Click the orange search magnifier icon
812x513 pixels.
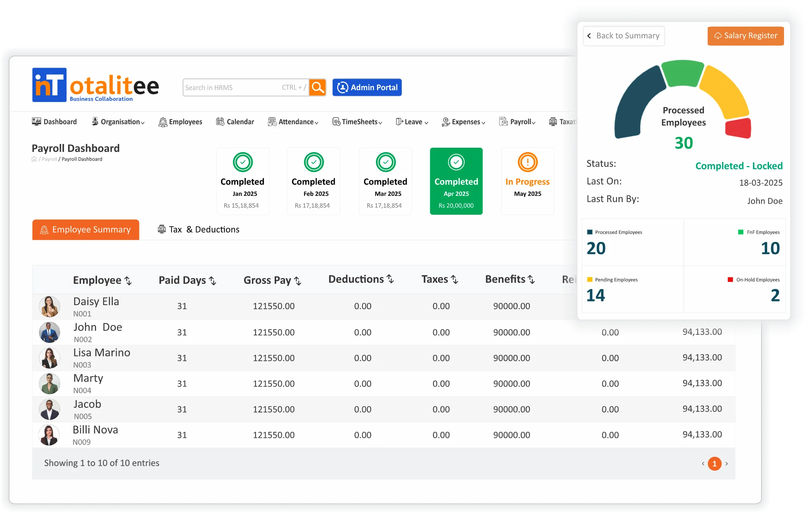(318, 87)
